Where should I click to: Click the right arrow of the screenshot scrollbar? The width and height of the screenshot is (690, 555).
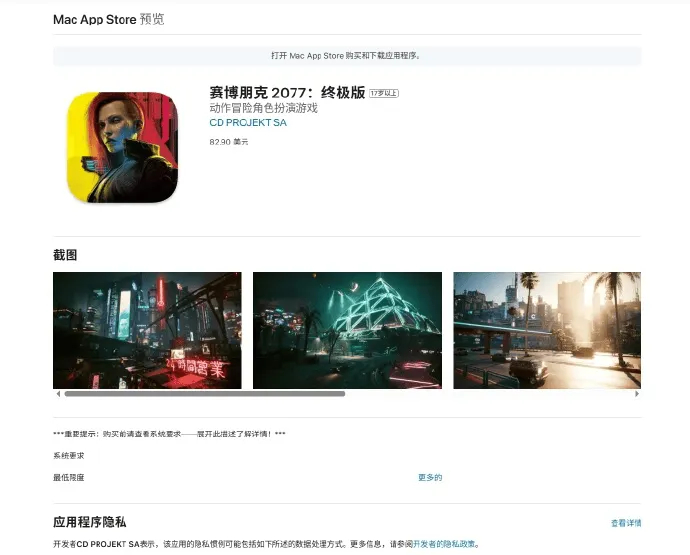pyautogui.click(x=637, y=394)
